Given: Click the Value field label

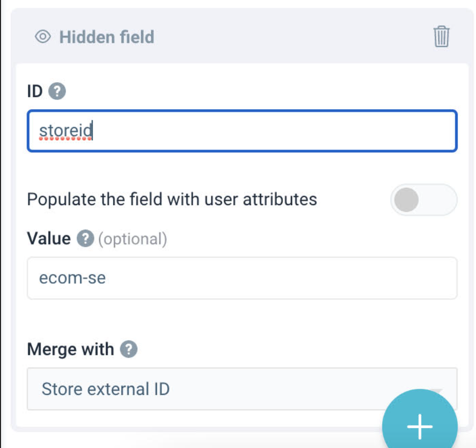Looking at the screenshot, I should (49, 238).
